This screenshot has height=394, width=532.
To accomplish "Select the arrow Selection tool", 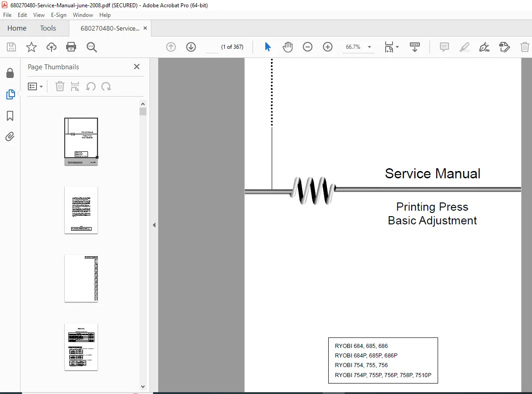I will [x=268, y=47].
